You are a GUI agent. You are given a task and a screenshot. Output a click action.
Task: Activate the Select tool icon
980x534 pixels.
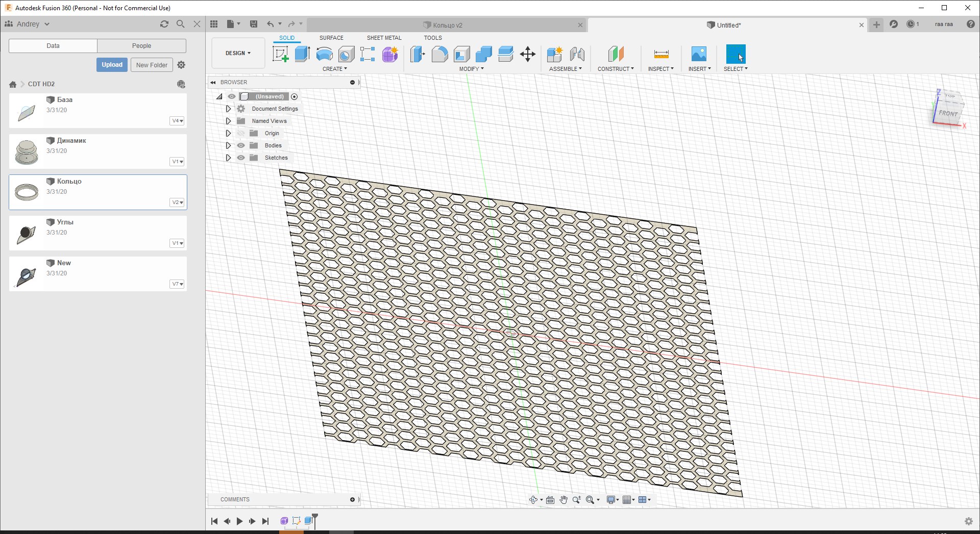tap(736, 54)
